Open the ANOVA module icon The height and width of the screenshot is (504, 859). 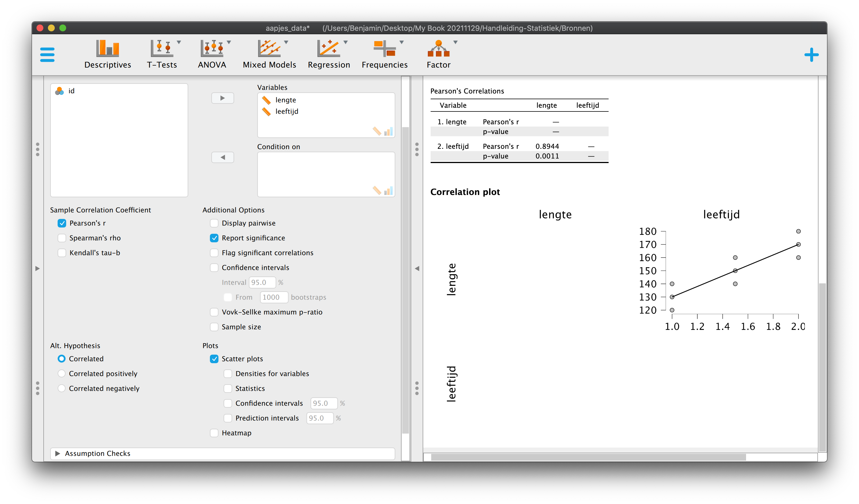pyautogui.click(x=212, y=48)
